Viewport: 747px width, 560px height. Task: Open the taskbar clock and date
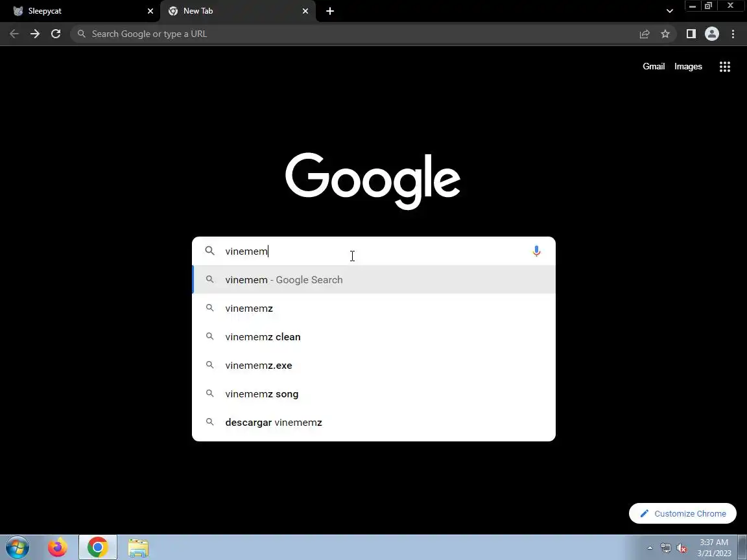click(714, 548)
